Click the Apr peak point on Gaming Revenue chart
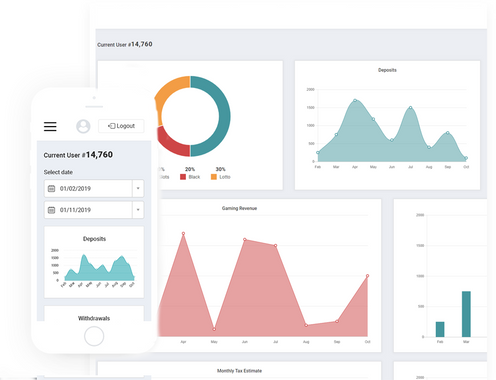496x380 pixels. click(183, 234)
